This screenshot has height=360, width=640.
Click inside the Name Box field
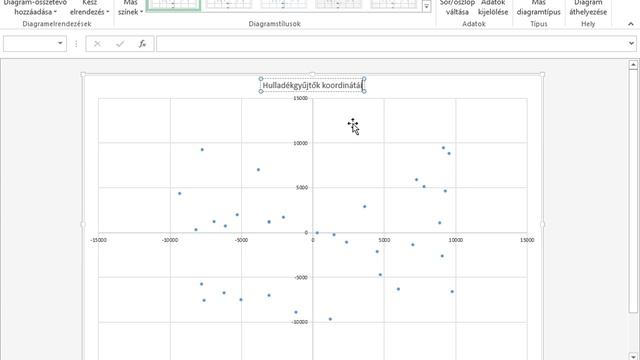coord(29,43)
